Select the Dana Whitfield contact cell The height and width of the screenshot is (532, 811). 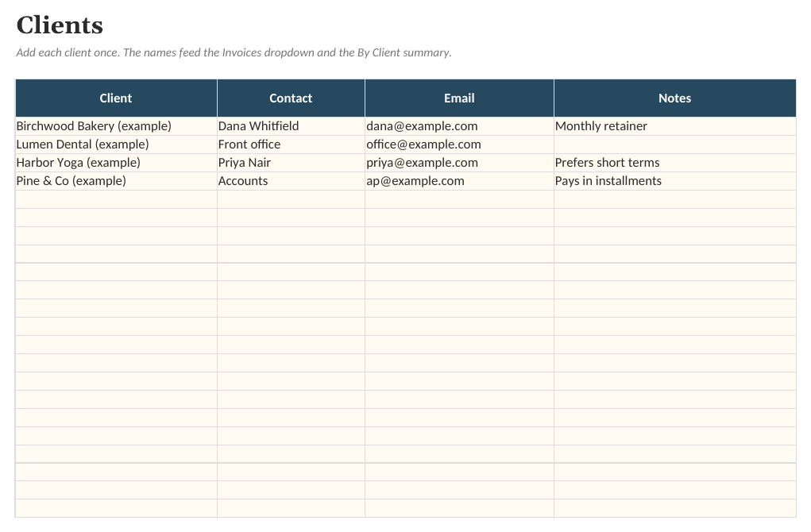[292, 126]
